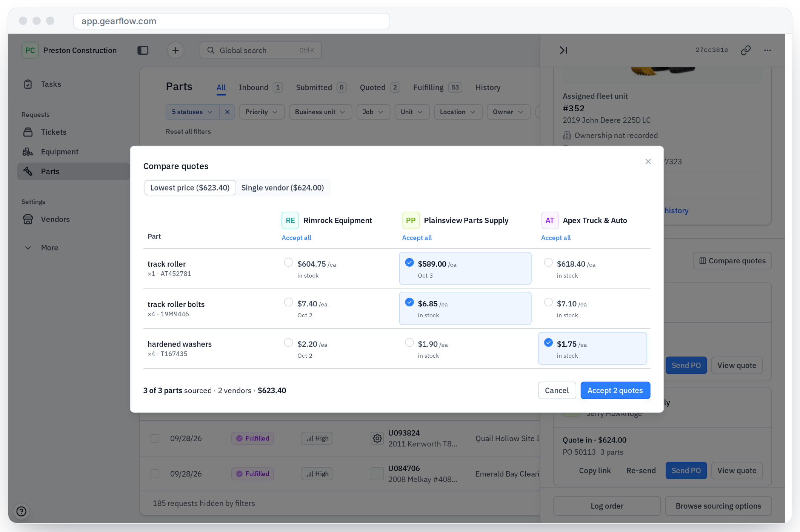Collapse the detail panel with arrow icon
Image resolution: width=800 pixels, height=532 pixels.
[563, 50]
